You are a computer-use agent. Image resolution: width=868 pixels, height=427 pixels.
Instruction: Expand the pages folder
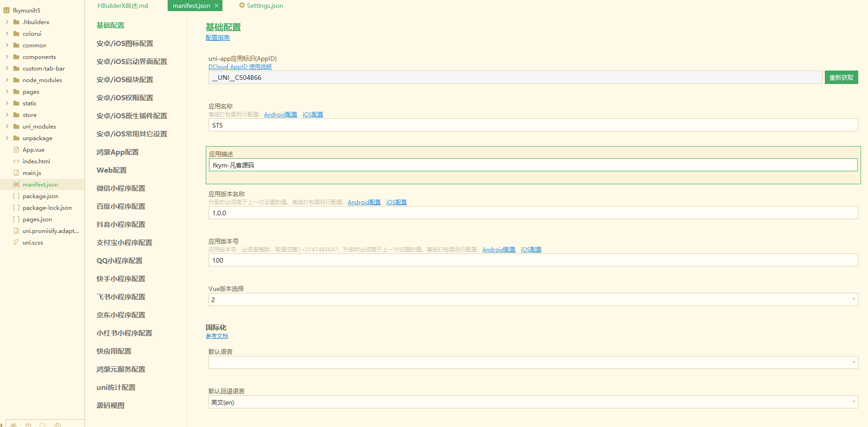pos(7,91)
